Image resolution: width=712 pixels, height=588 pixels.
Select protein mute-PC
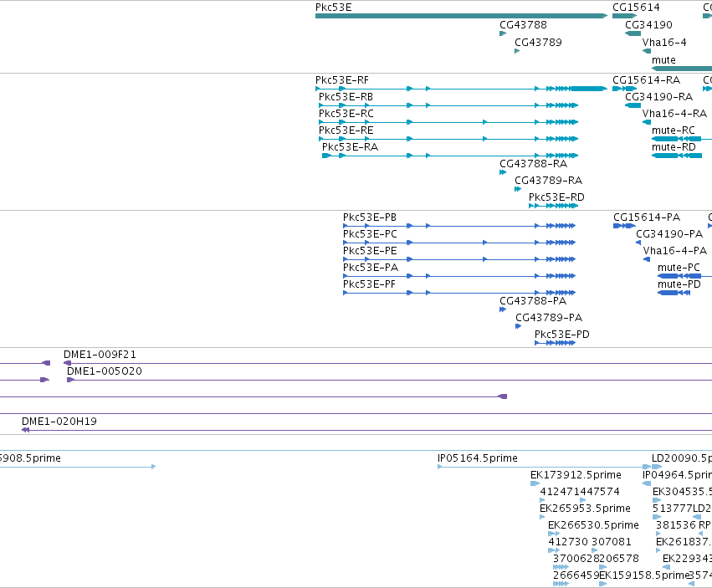click(679, 268)
